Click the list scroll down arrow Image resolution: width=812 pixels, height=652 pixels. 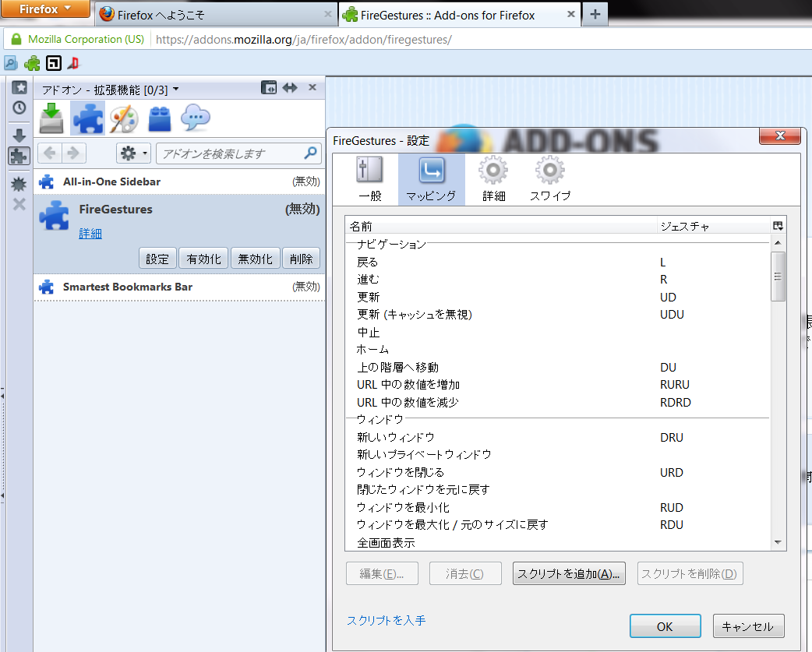(778, 542)
